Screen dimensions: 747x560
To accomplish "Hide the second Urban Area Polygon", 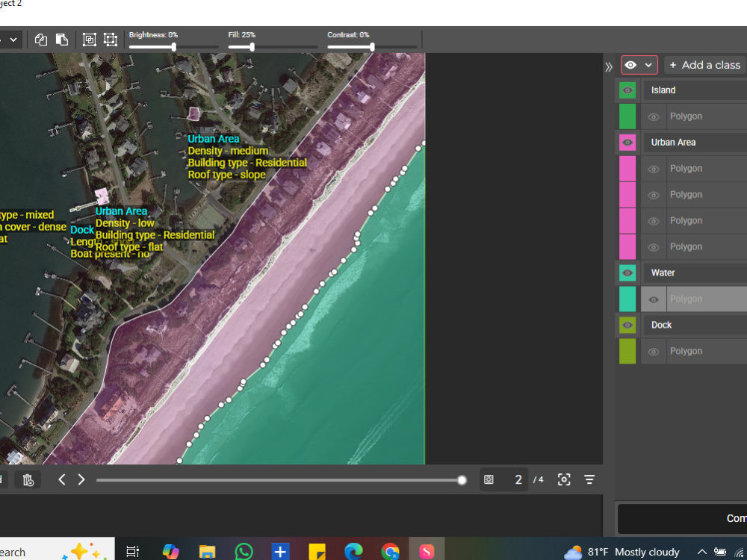I will (x=654, y=195).
